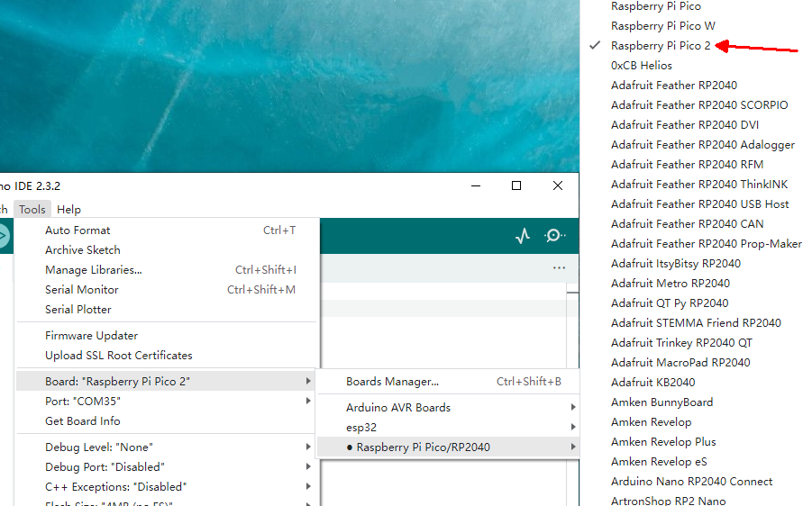
Task: Open the Tools menu
Action: (32, 210)
